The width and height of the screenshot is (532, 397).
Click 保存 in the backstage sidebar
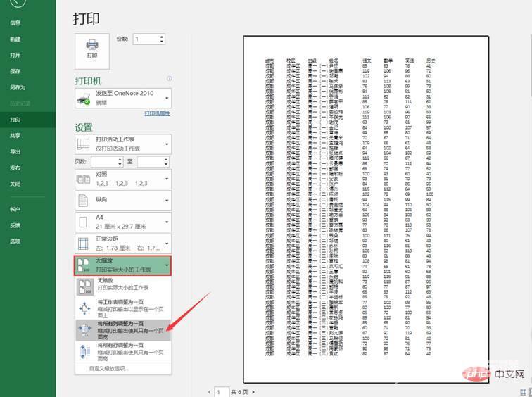point(15,71)
